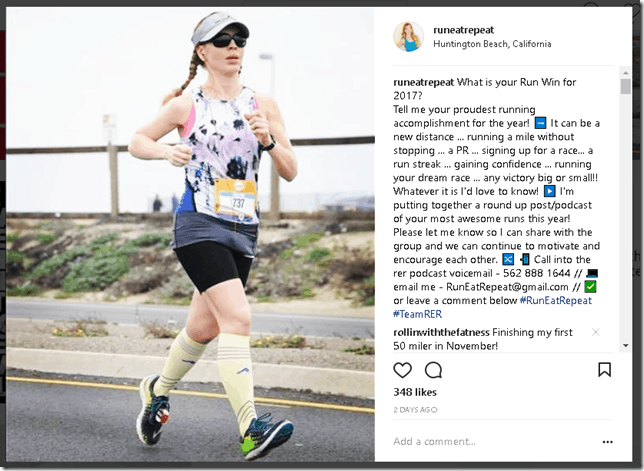Screen dimensions: 644x471
Task: Open the three-dot more options menu
Action: click(607, 442)
